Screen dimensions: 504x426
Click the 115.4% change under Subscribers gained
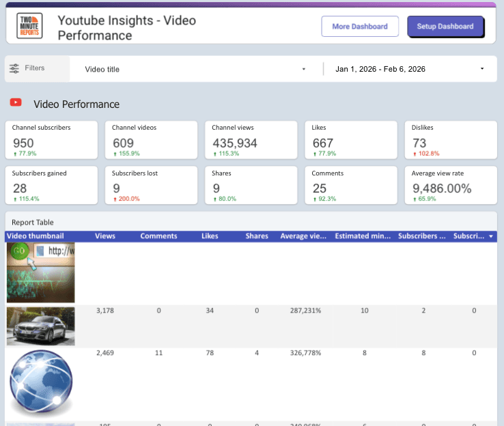tap(27, 199)
